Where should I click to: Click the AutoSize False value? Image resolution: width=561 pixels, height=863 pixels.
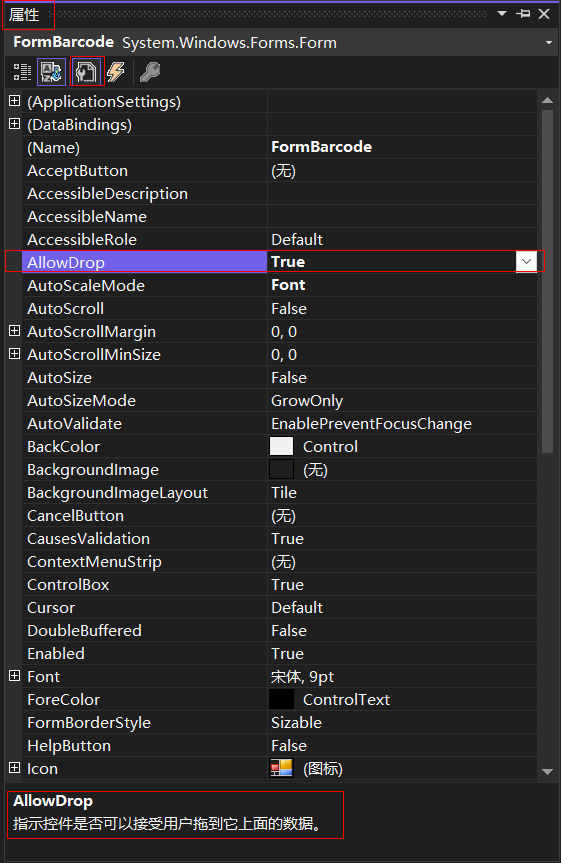[289, 378]
